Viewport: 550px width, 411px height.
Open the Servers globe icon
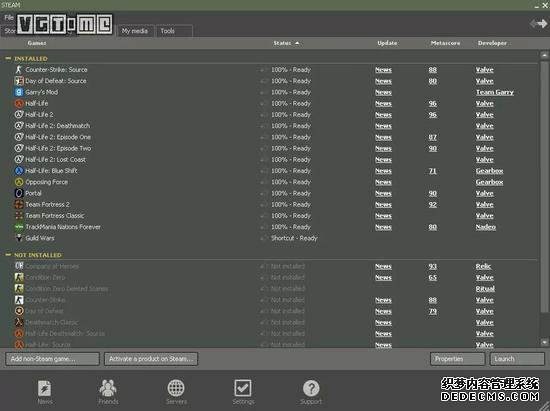coord(176,388)
